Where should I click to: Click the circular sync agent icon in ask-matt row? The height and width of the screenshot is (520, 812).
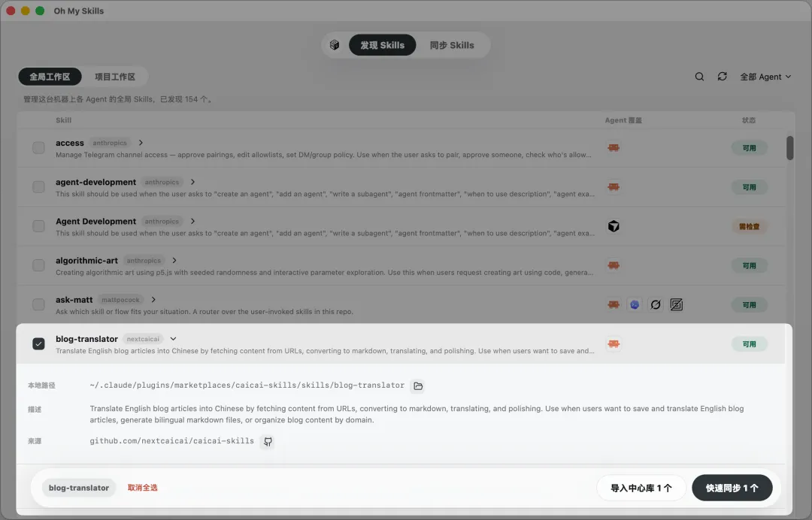(x=655, y=305)
